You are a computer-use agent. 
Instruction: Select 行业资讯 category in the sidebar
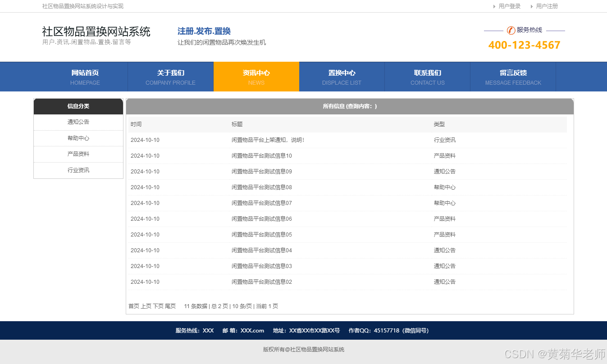click(78, 170)
